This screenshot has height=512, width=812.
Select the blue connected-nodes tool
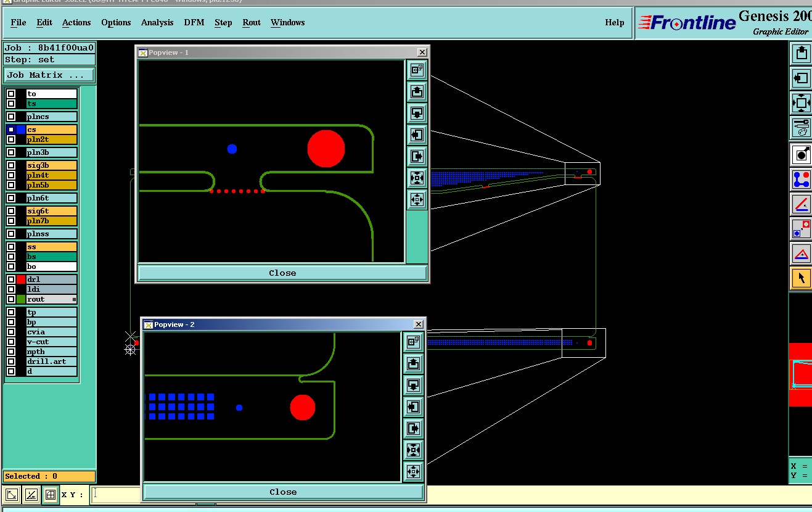tap(801, 180)
